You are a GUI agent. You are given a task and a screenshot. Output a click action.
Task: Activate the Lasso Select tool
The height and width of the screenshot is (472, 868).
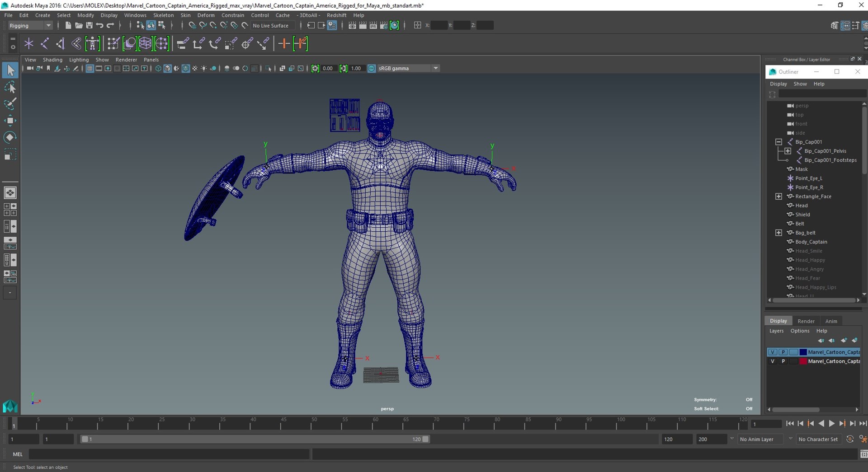(10, 87)
